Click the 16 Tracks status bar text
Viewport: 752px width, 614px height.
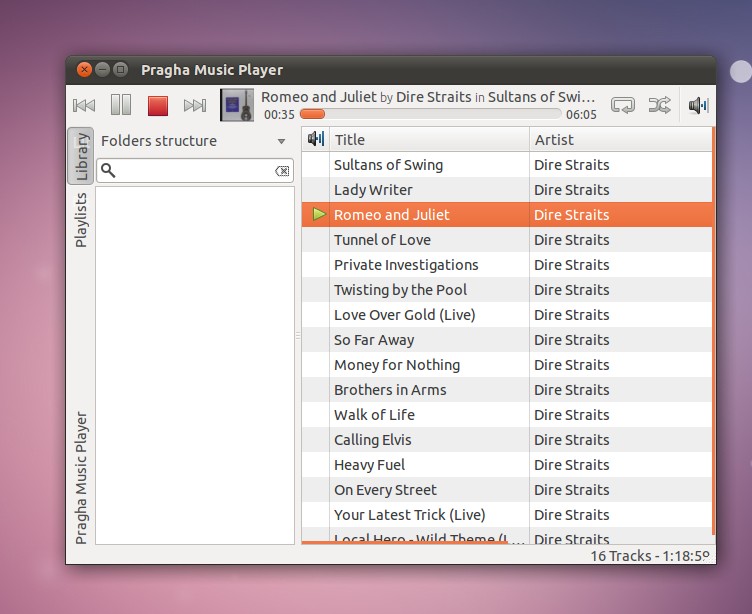[x=650, y=556]
